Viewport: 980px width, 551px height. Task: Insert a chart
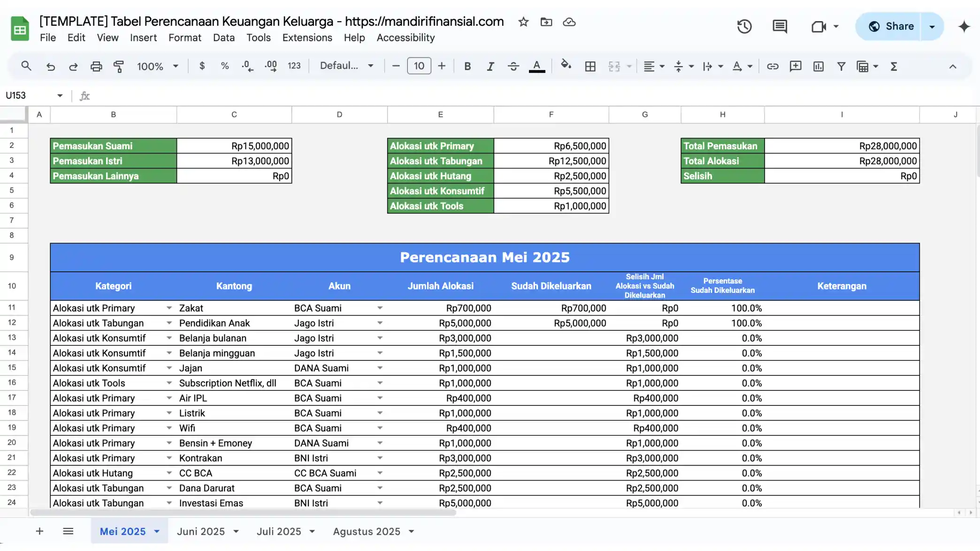pyautogui.click(x=818, y=66)
